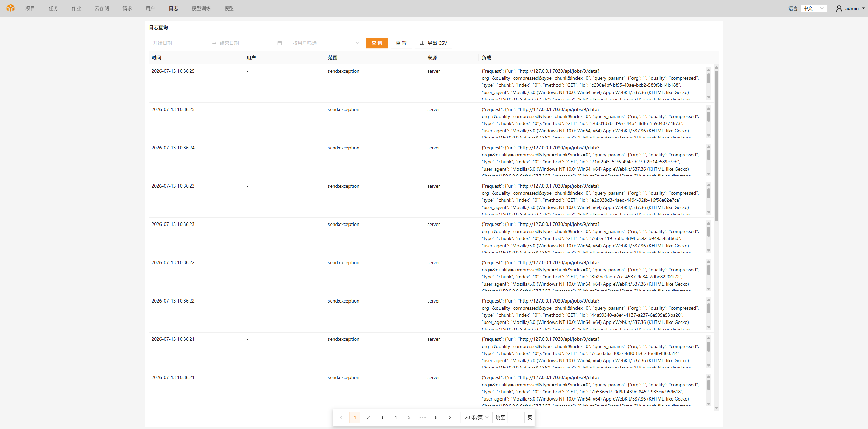
Task: Click the table scrollbar top arrow
Action: click(716, 67)
